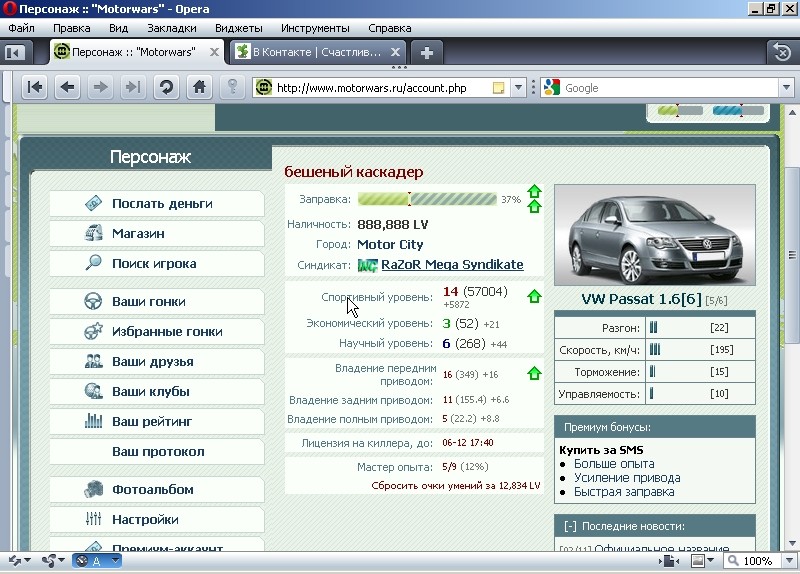Open Ваши клубы sidebar button
This screenshot has height=574, width=800.
(157, 392)
